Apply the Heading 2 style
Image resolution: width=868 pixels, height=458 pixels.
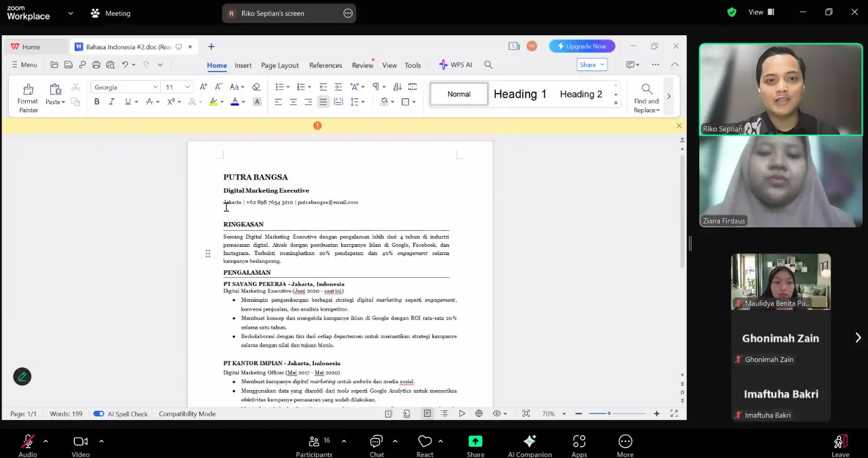[581, 94]
